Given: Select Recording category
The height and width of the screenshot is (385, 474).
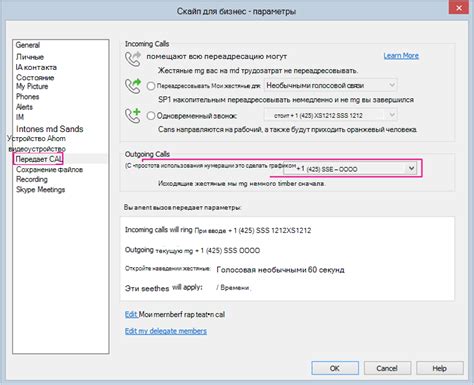Looking at the screenshot, I should point(32,179).
